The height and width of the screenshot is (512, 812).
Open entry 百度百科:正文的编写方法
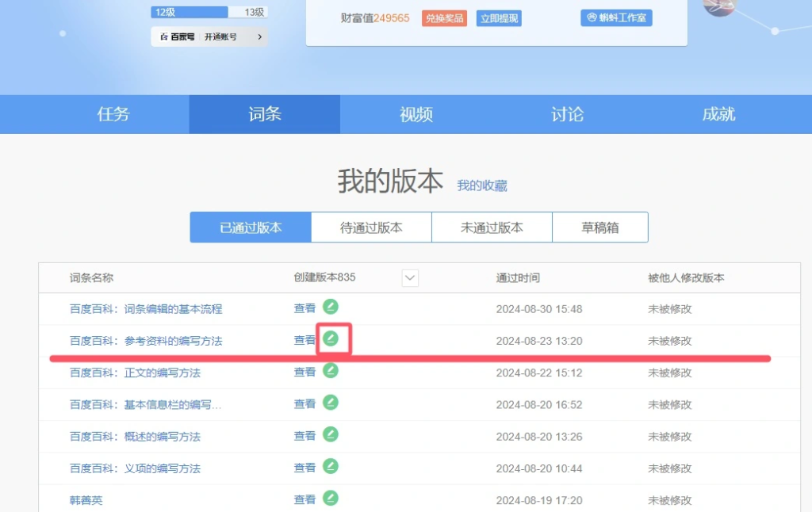[135, 373]
